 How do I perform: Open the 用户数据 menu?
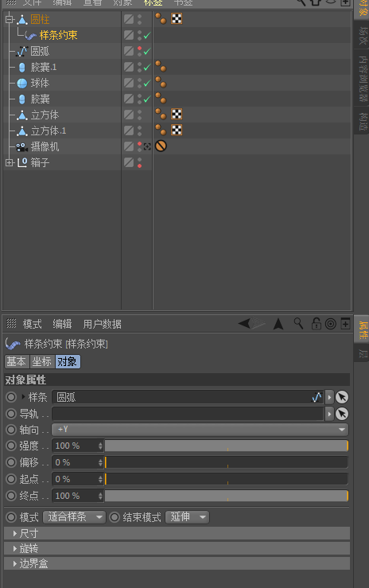102,324
